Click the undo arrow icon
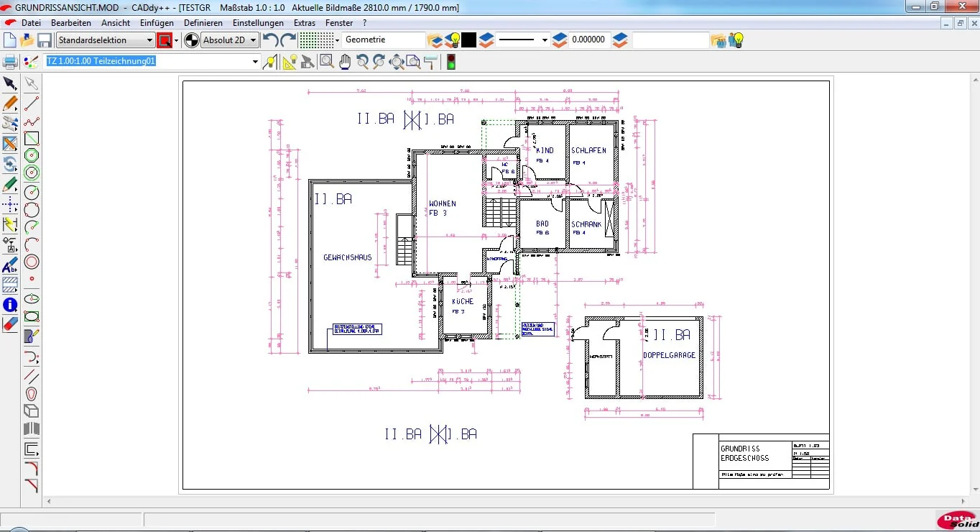The height and width of the screenshot is (532, 980). [271, 40]
